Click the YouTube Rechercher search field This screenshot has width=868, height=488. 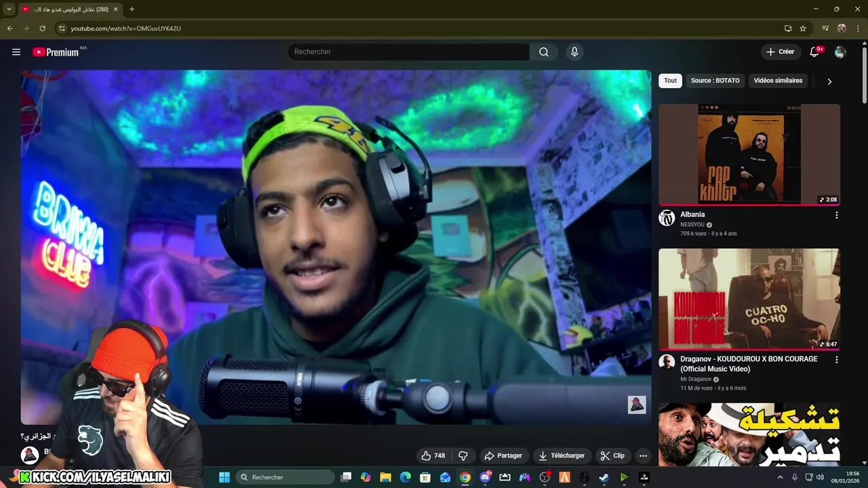click(409, 52)
